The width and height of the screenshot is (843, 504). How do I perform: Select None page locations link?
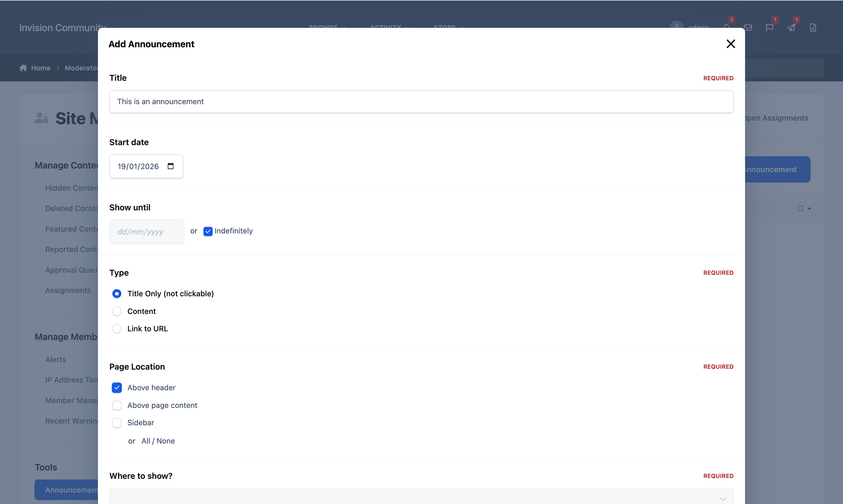pos(166,441)
